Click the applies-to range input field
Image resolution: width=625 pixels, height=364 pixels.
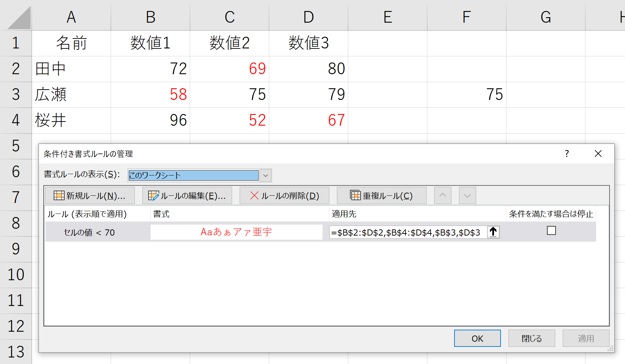pyautogui.click(x=408, y=232)
